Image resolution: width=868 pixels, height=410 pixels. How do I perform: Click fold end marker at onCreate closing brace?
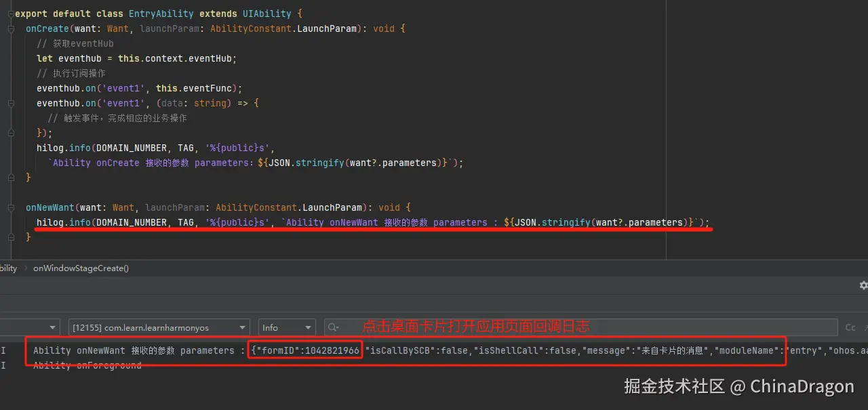point(11,178)
